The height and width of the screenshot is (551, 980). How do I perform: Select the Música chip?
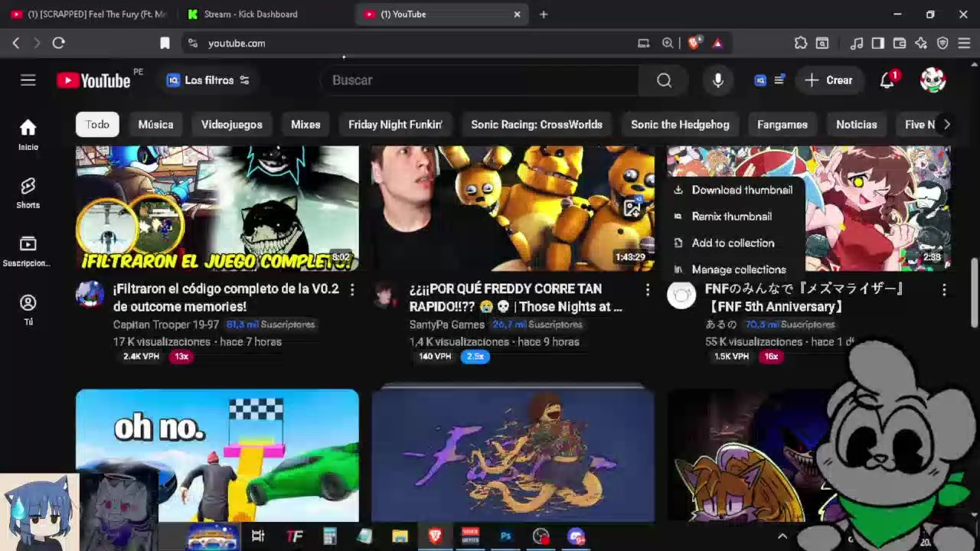[x=155, y=124]
